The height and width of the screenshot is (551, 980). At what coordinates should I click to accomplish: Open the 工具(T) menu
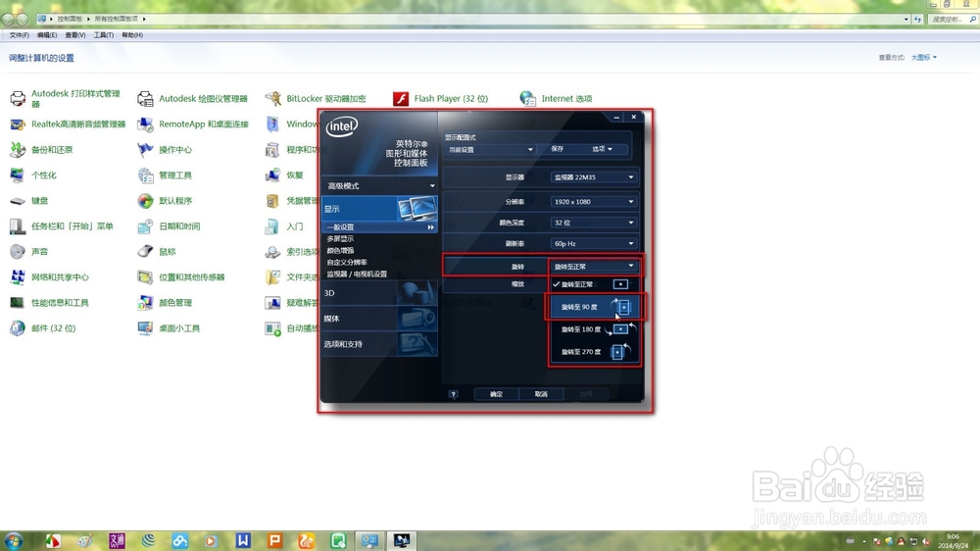[104, 35]
